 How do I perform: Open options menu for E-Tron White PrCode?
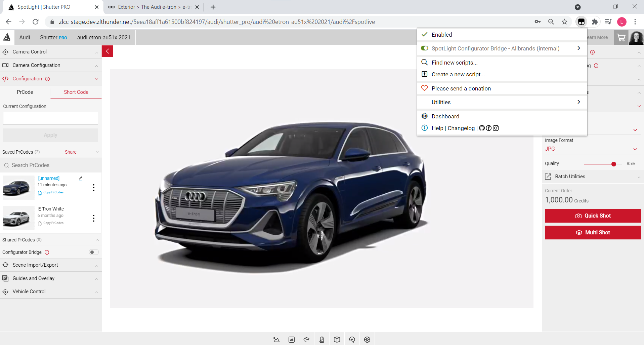point(94,218)
